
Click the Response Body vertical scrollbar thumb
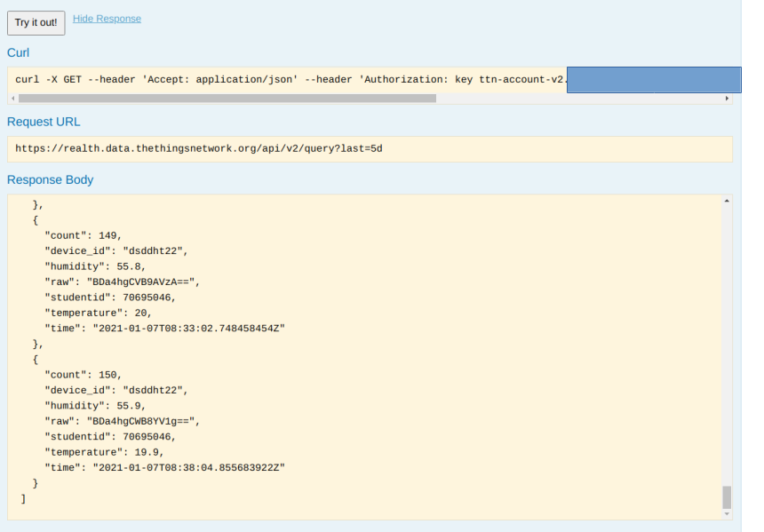point(727,496)
